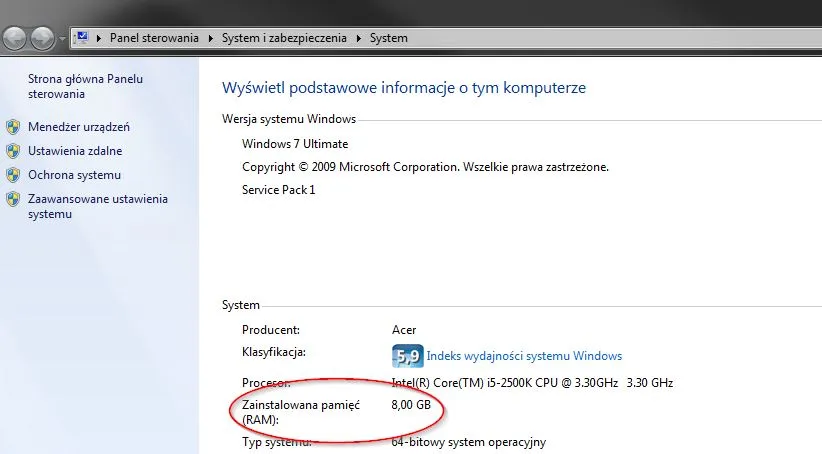
Task: Click Windows 7 Ultimate edition text
Action: tap(295, 144)
